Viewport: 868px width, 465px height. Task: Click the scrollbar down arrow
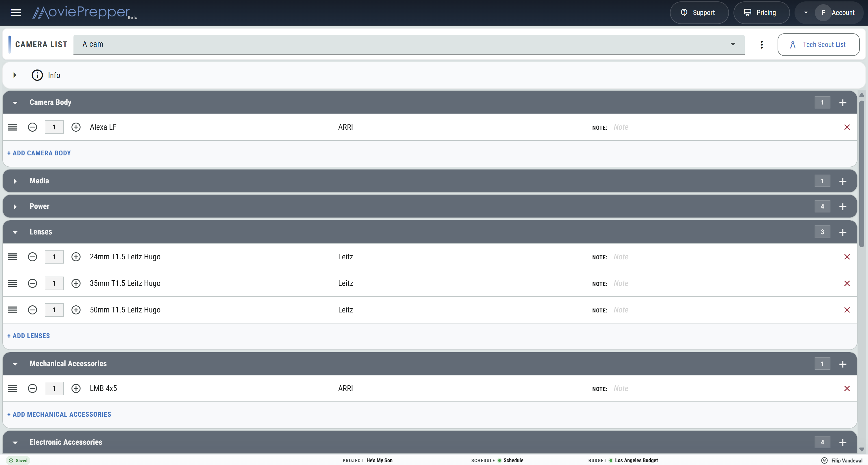862,449
